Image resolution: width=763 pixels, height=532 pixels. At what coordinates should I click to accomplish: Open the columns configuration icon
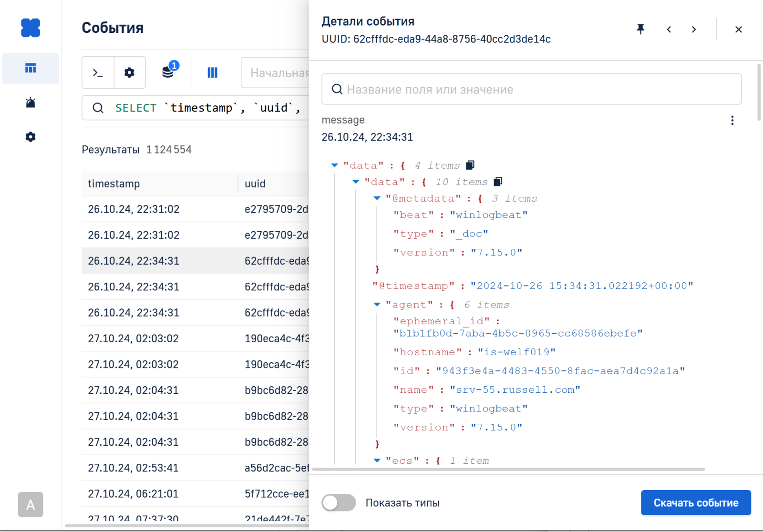tap(212, 72)
